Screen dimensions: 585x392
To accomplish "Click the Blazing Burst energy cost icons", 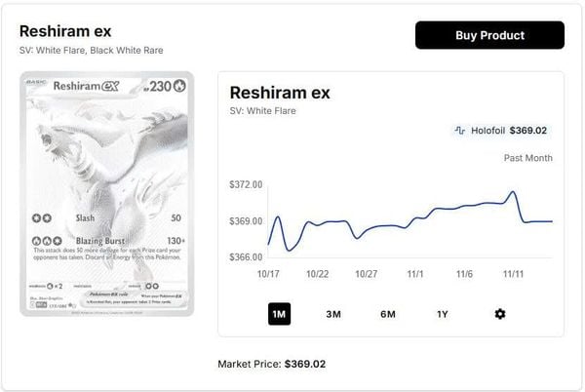I will click(x=45, y=240).
